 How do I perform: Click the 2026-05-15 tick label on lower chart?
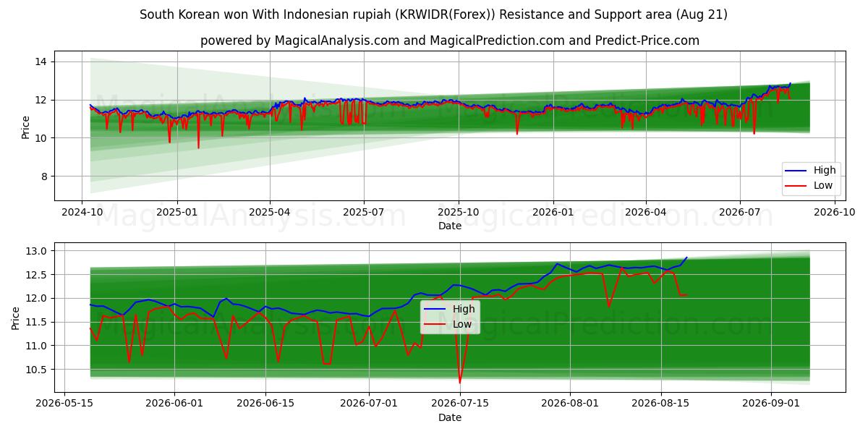pos(65,404)
